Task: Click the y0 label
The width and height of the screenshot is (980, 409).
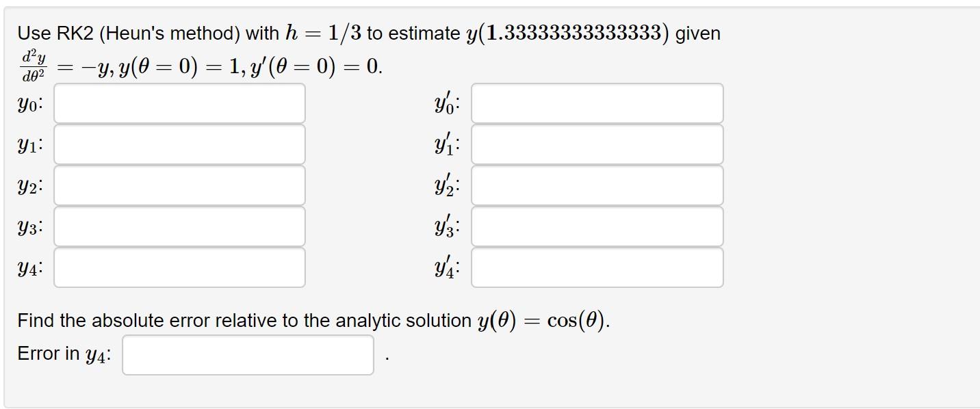Action: point(29,103)
